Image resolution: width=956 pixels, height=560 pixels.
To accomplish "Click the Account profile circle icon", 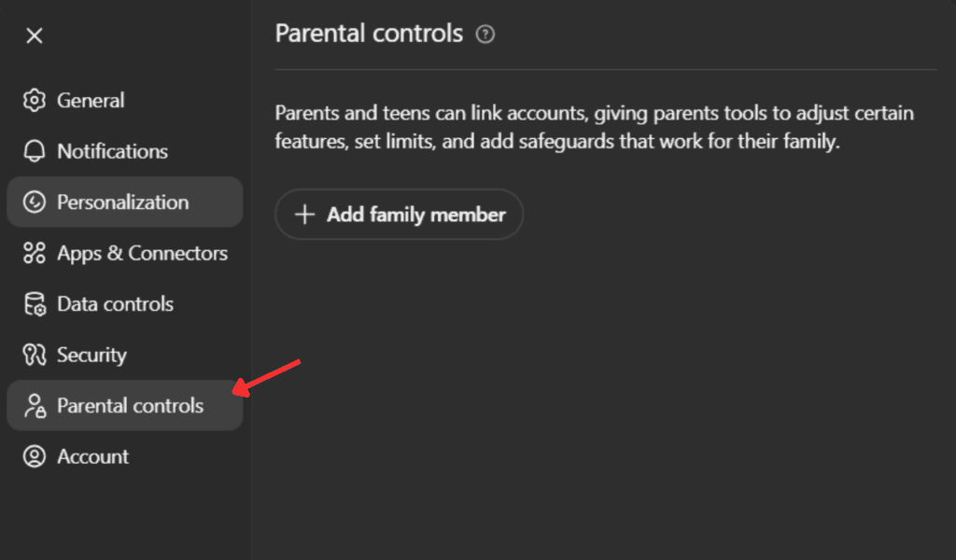I will 35,456.
